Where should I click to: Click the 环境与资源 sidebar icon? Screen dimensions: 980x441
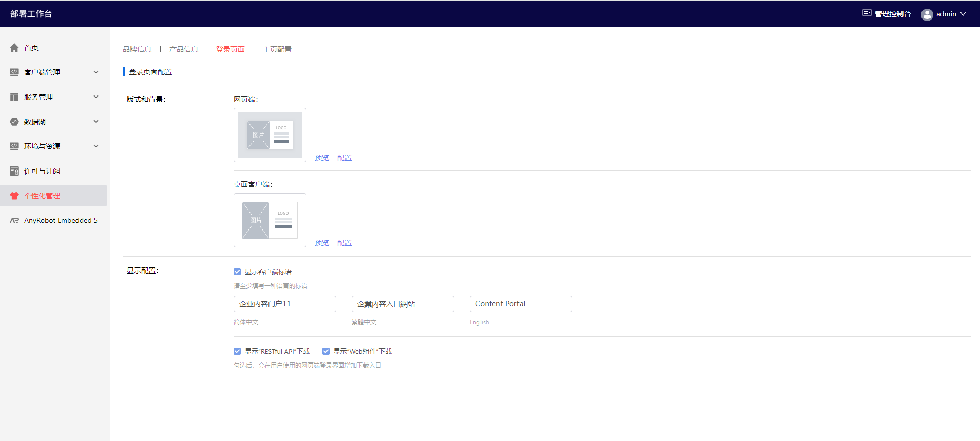pyautogui.click(x=14, y=146)
